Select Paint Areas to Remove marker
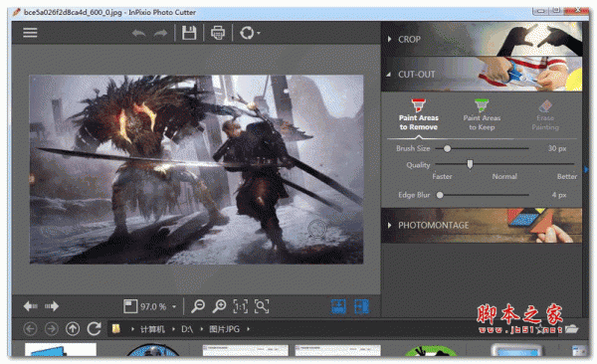 419,115
